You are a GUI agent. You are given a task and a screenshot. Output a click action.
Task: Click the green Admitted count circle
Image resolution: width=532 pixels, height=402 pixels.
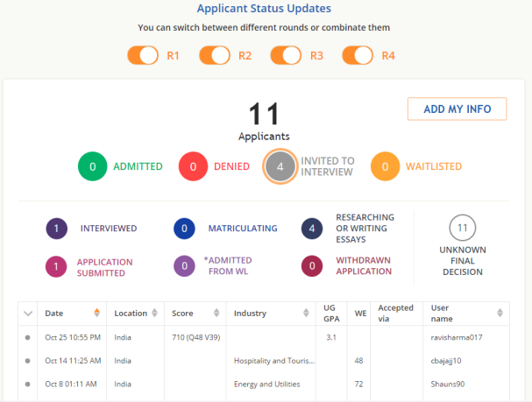tap(92, 166)
